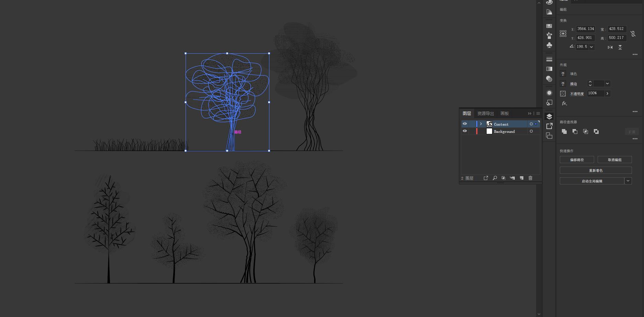644x317 pixels.
Task: Click the Layers panel dock icon
Action: click(x=549, y=117)
